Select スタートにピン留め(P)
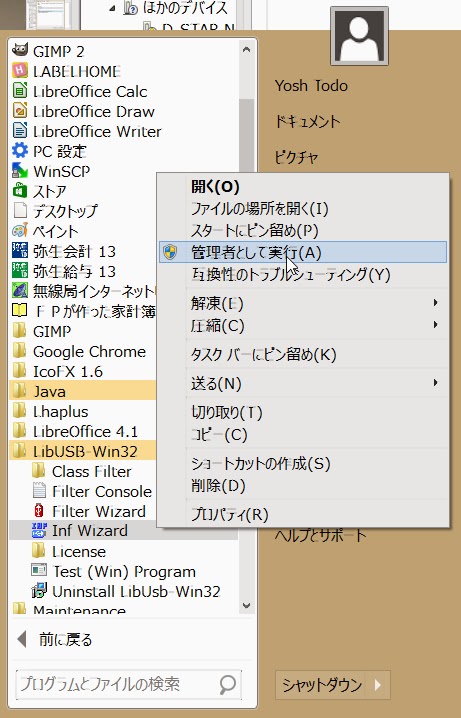This screenshot has height=718, width=461. tap(303, 230)
